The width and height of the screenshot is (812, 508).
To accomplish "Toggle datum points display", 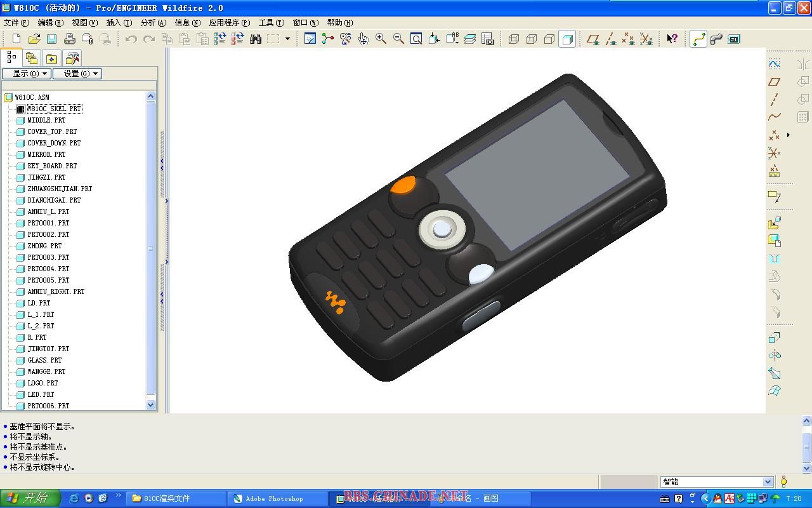I will tap(629, 39).
